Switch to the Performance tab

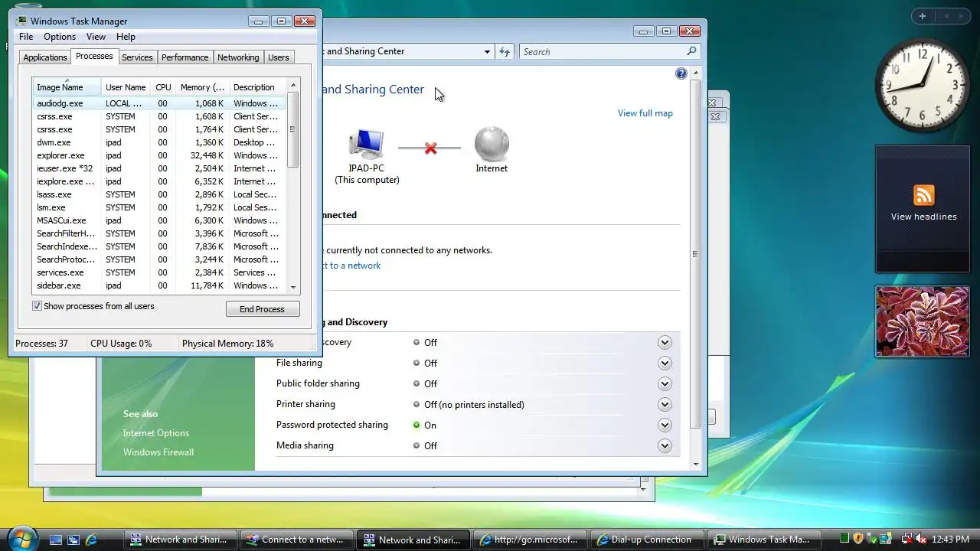(x=185, y=57)
